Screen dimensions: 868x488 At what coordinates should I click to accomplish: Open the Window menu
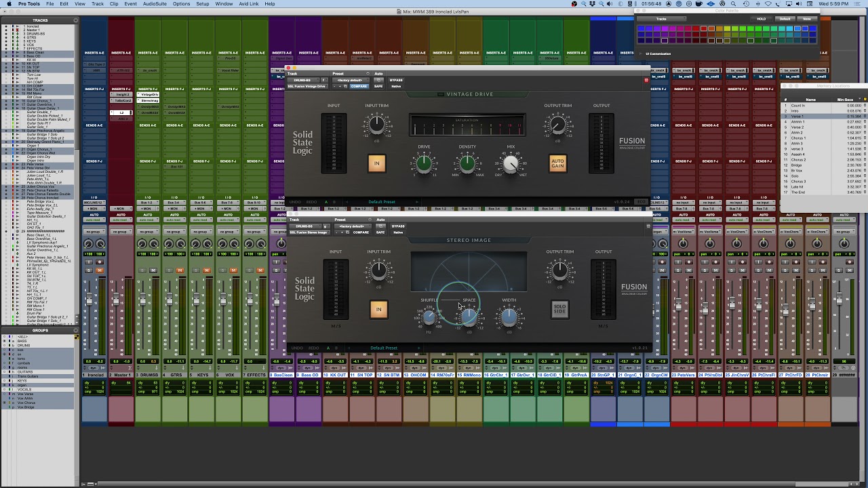click(224, 4)
